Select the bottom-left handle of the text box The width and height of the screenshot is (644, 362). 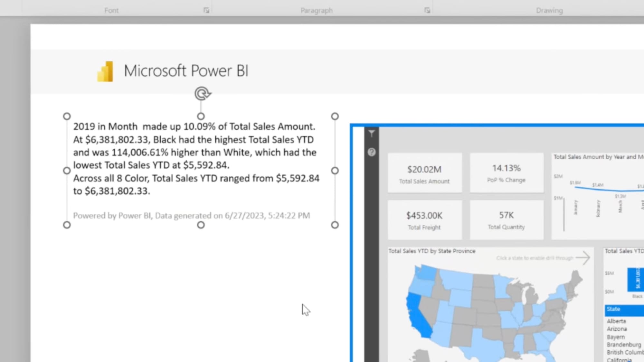(67, 225)
